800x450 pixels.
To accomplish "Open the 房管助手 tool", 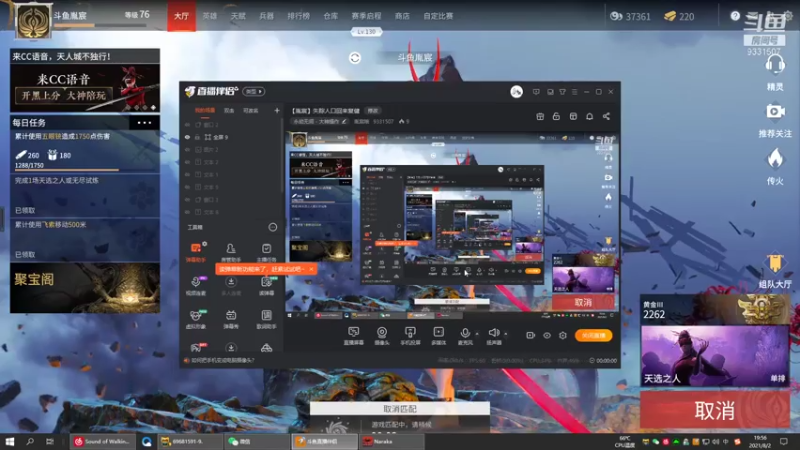I will point(231,252).
